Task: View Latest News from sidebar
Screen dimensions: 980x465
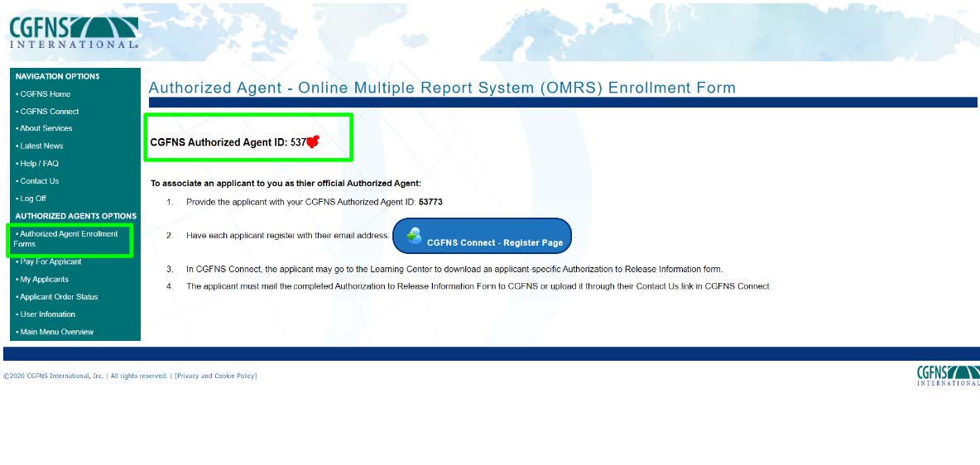Action: pos(41,146)
